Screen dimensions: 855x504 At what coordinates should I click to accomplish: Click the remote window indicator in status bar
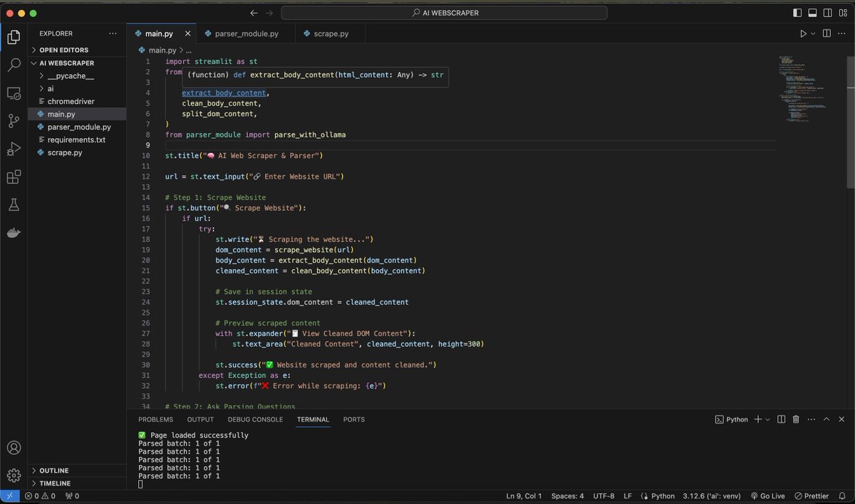click(x=9, y=496)
